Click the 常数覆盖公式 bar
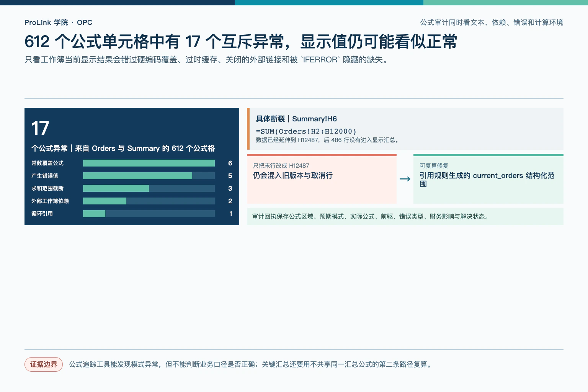 point(149,163)
